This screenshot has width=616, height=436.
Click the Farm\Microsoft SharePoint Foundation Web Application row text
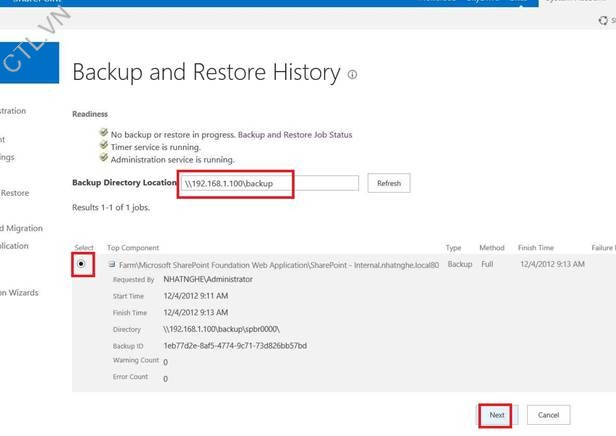pos(279,265)
